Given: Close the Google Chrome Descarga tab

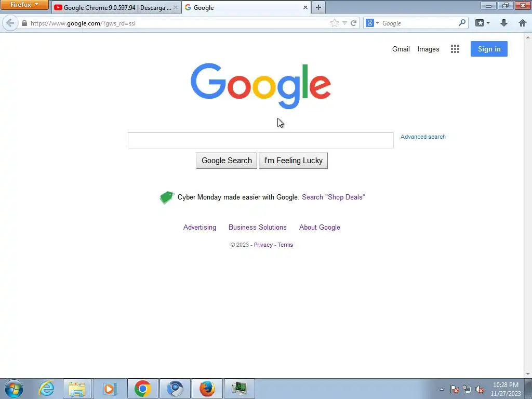Looking at the screenshot, I should [176, 7].
